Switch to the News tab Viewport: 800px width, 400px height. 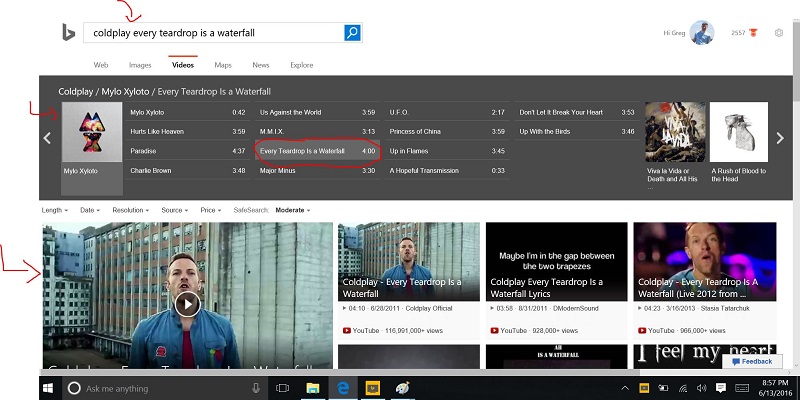(261, 65)
